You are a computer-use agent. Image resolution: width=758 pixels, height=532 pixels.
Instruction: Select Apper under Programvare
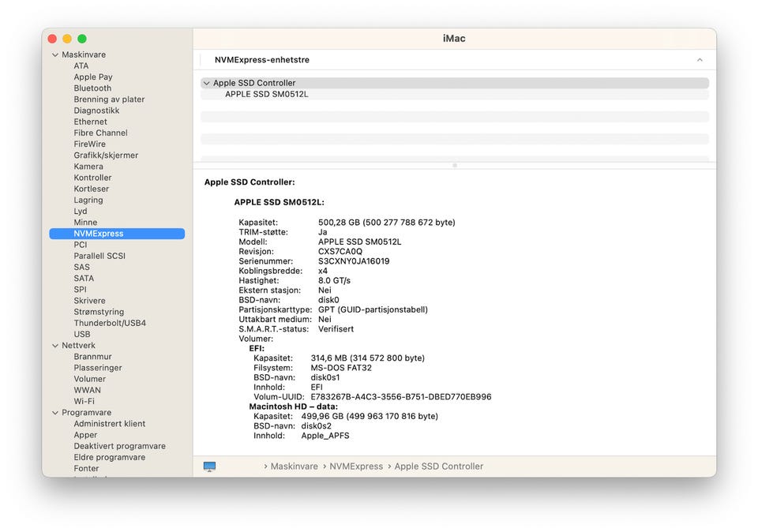coord(85,435)
